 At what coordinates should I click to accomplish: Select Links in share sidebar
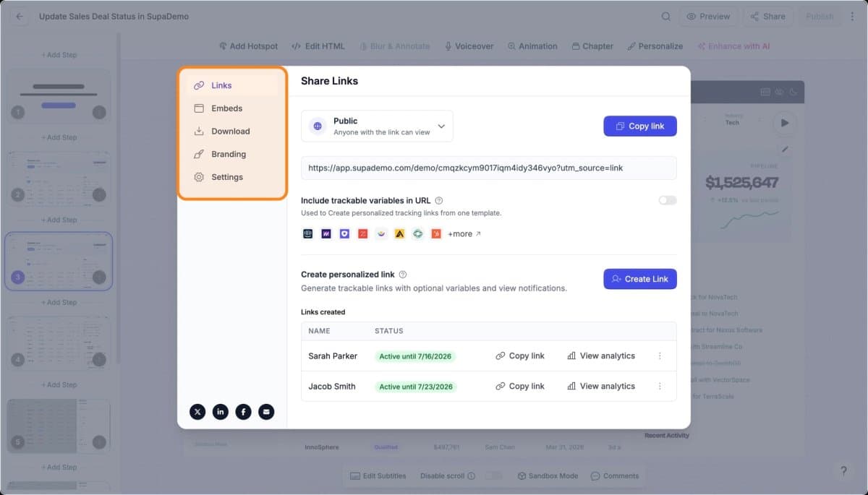231,85
